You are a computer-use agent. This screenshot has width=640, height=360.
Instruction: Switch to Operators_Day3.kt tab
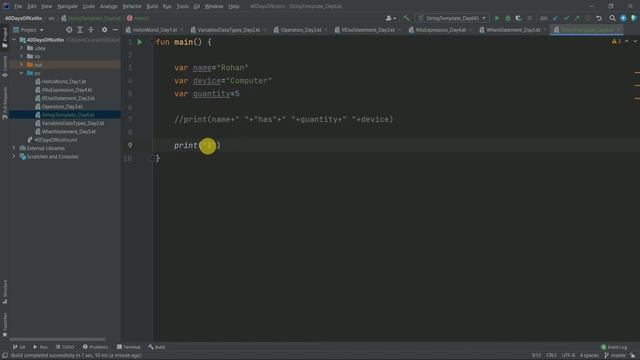tap(300, 30)
